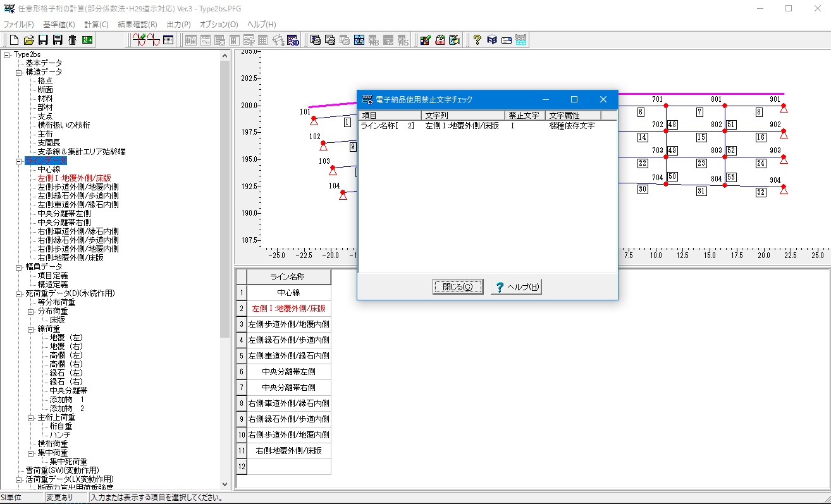This screenshot has height=504, width=831.
Task: Click 閉じる(C) button in the dialog
Action: [458, 286]
